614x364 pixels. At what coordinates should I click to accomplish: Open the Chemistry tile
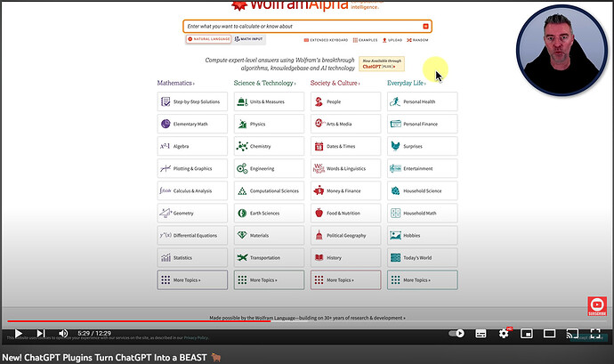269,147
